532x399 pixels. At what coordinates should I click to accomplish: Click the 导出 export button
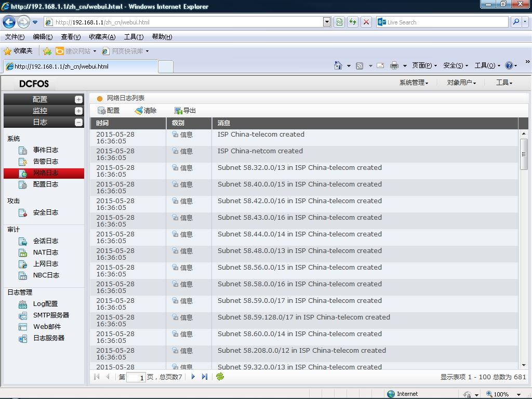[185, 111]
